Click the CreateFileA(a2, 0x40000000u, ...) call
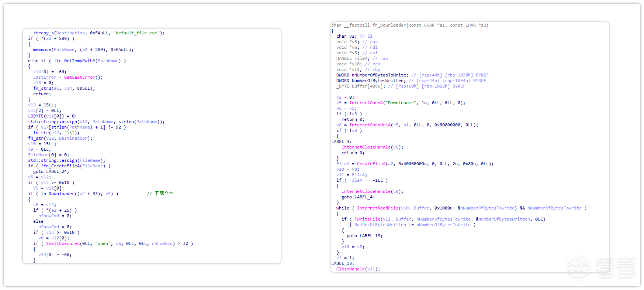 click(x=425, y=164)
